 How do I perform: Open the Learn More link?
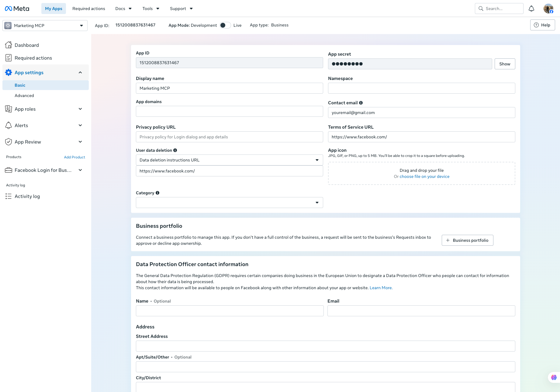[381, 288]
